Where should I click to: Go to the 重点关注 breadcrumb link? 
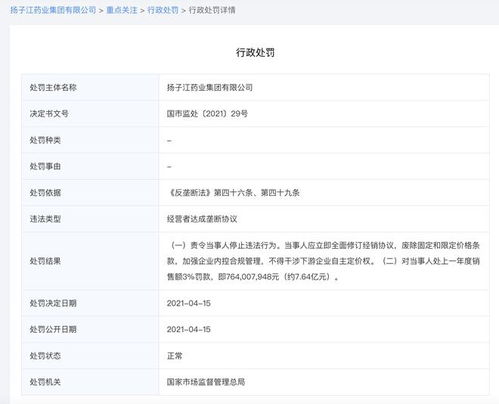pos(122,10)
